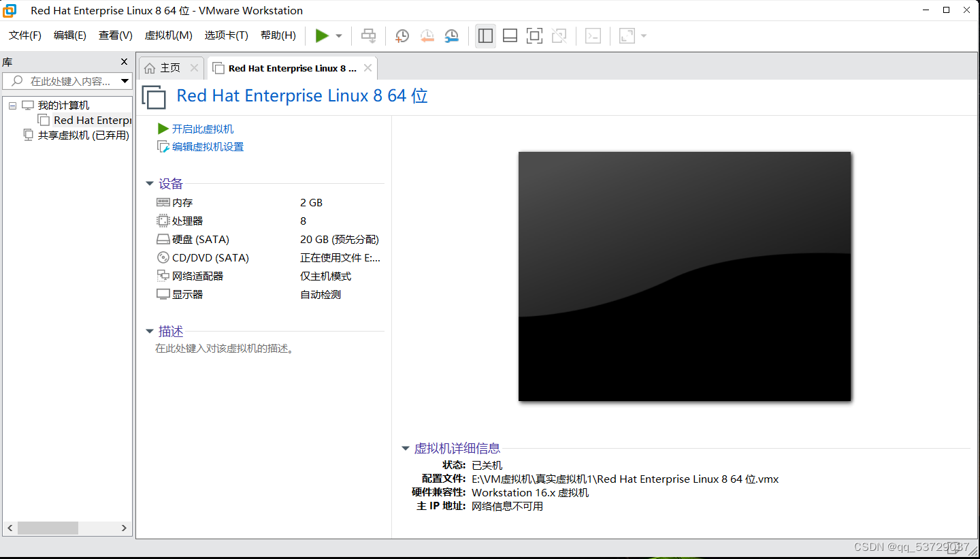980x559 pixels.
Task: Click the monitor icon beside 显示器
Action: pos(163,294)
